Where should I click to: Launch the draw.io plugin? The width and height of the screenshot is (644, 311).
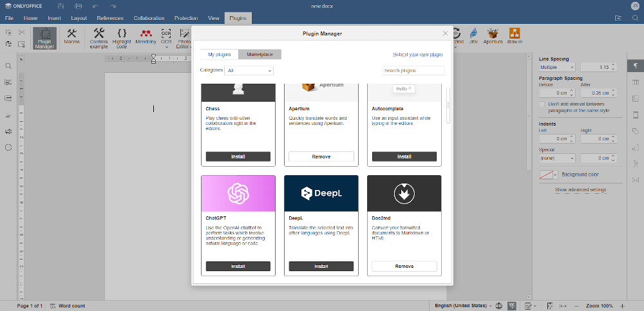pos(514,36)
